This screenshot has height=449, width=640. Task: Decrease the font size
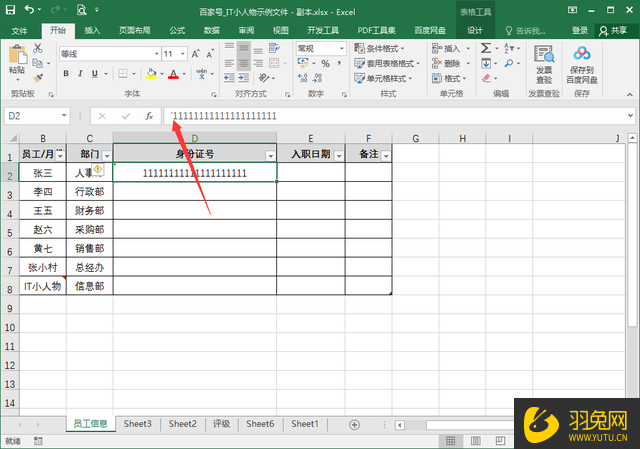tap(210, 54)
